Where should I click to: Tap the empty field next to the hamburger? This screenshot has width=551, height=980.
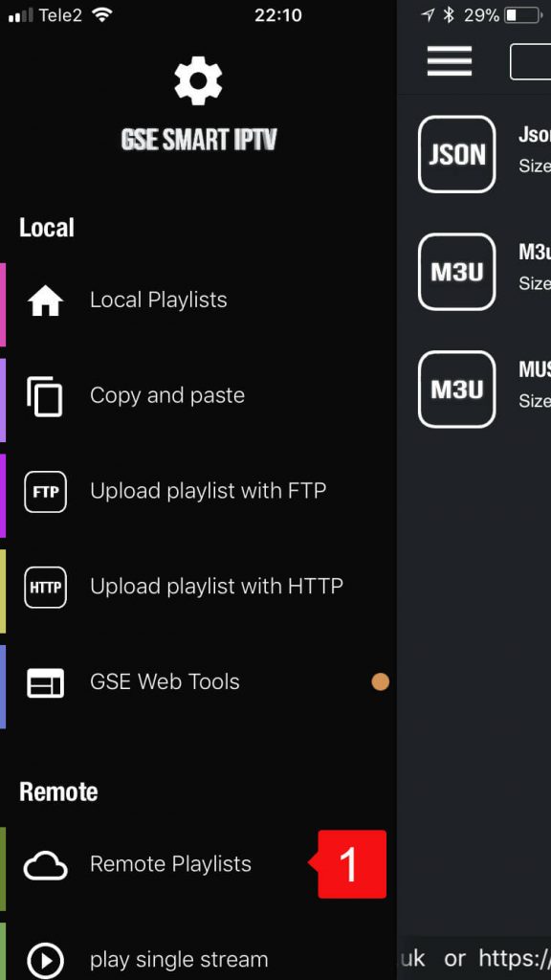[530, 61]
